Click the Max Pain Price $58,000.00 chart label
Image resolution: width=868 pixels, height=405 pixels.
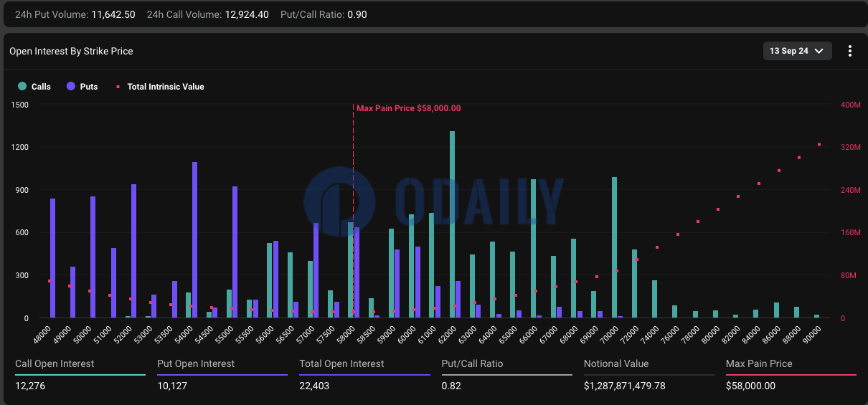point(409,108)
